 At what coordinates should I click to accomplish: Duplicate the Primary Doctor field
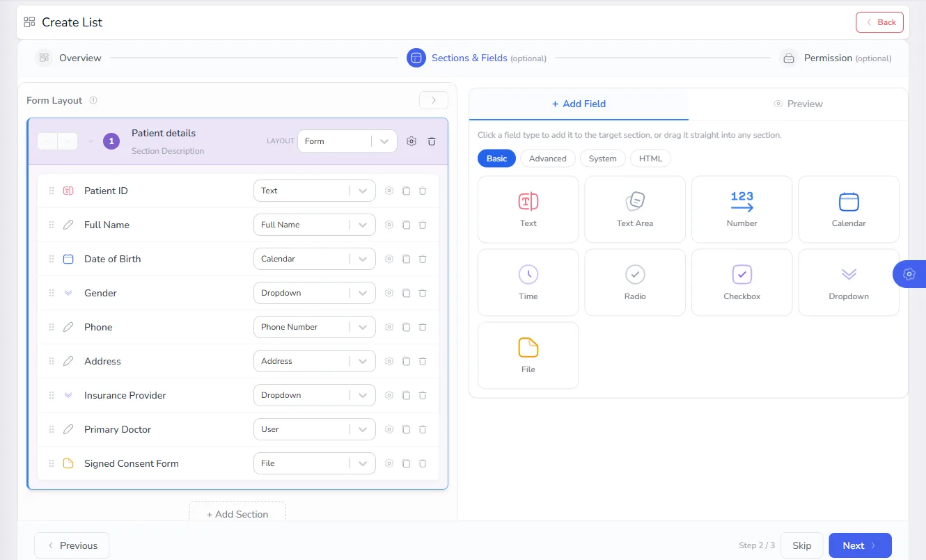406,429
